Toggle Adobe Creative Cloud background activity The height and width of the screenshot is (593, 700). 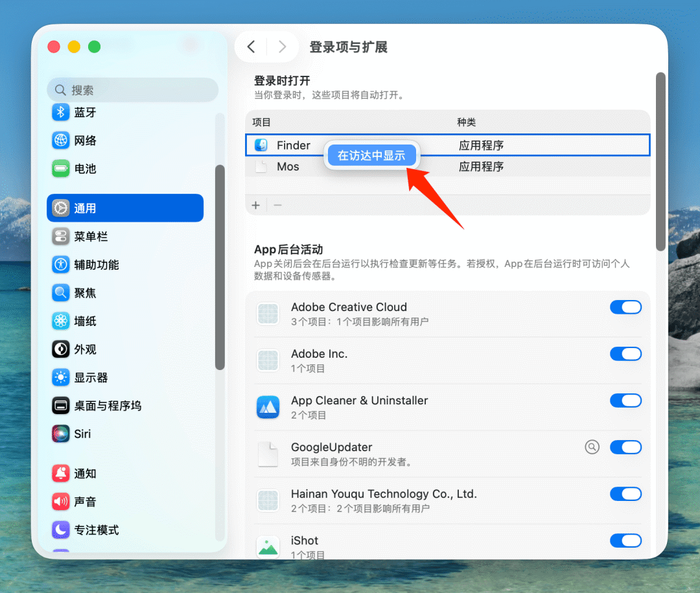click(625, 307)
